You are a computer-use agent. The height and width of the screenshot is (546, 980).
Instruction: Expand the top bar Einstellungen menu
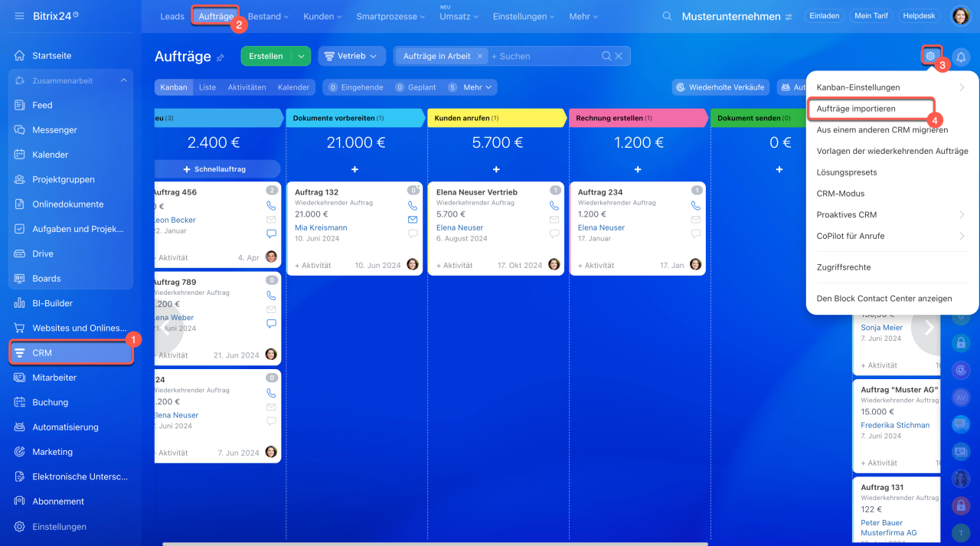click(524, 16)
